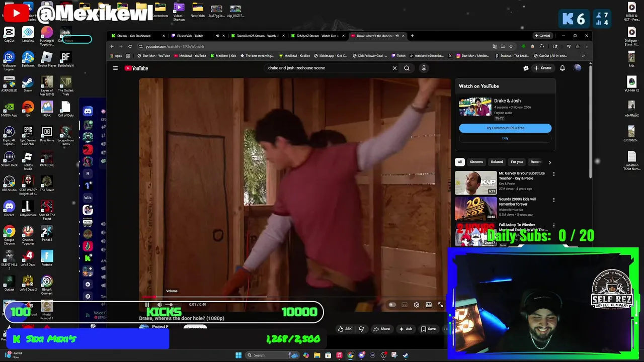Clear the YouTube search text
644x362 pixels.
(x=394, y=68)
